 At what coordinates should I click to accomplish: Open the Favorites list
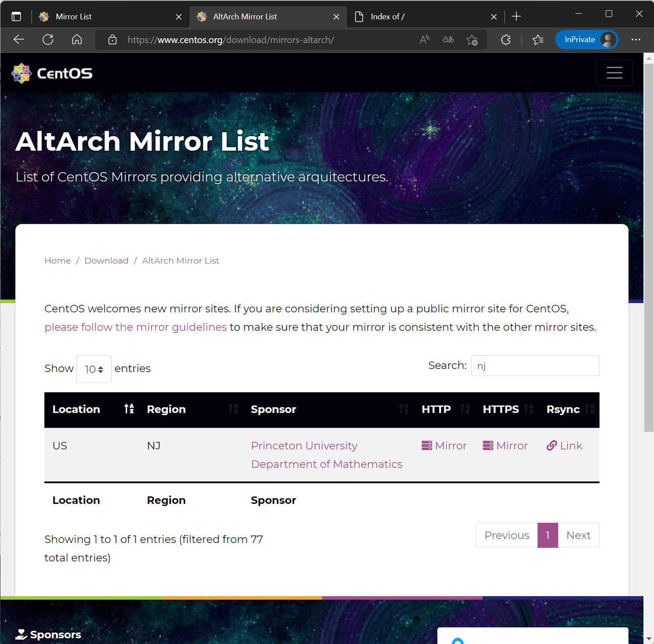tap(538, 40)
